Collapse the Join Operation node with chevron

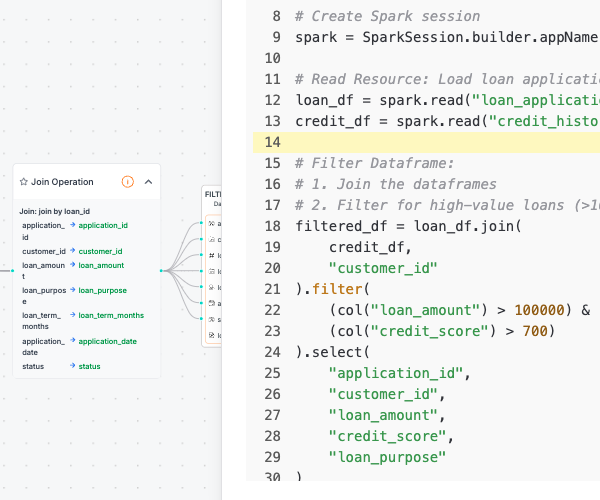[148, 182]
